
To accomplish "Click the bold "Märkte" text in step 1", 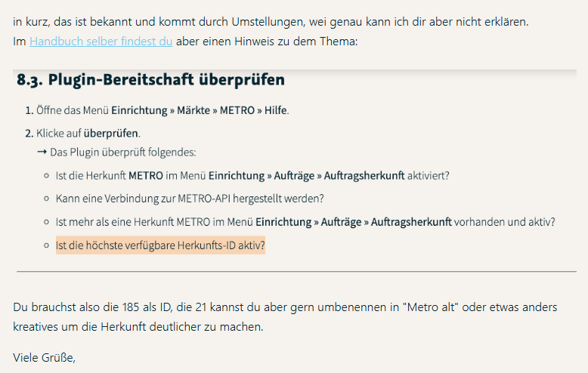I will 194,110.
